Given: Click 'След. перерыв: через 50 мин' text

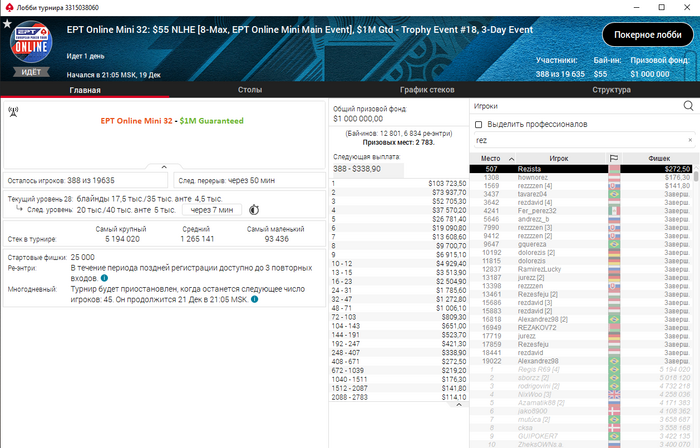Looking at the screenshot, I should 227,181.
